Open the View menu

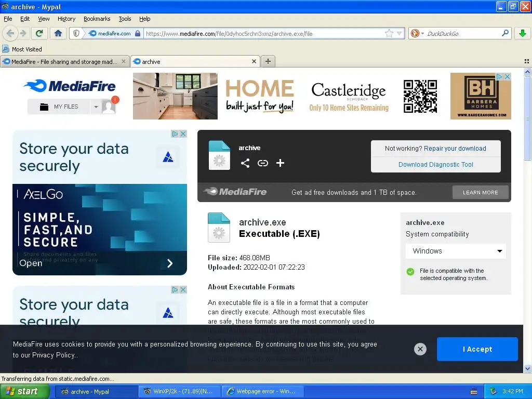tap(44, 19)
